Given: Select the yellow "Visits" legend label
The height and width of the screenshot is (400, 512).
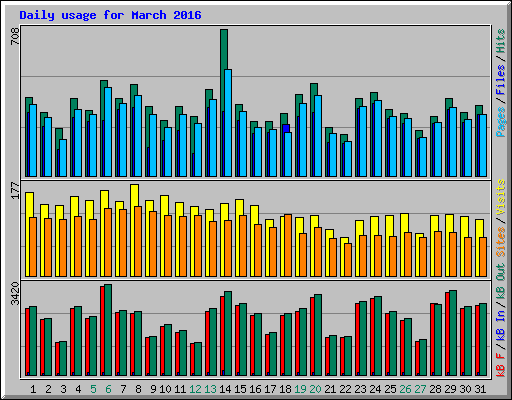Looking at the screenshot, I should (x=501, y=197).
